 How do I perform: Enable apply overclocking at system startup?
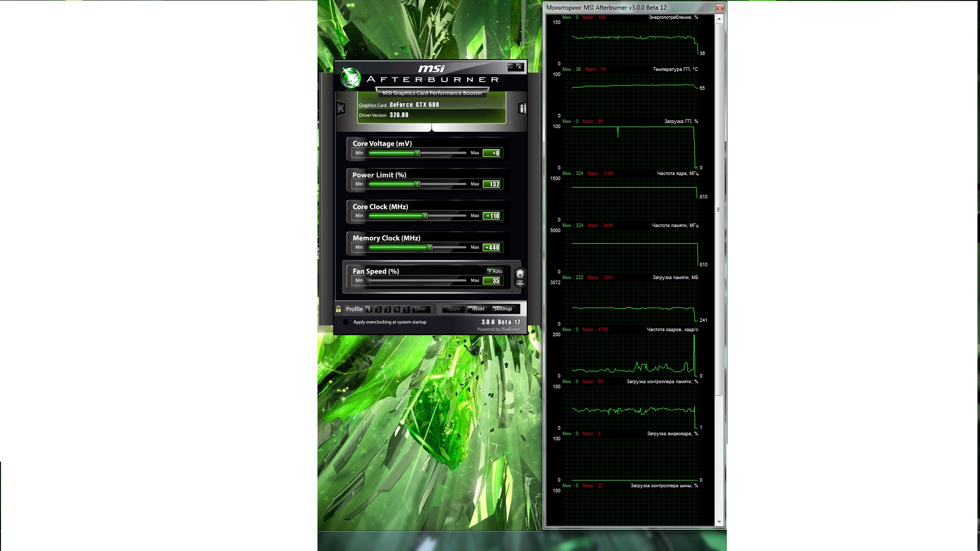[x=346, y=322]
